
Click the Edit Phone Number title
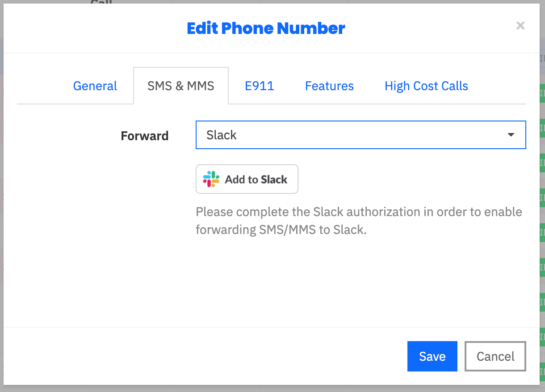coord(266,28)
